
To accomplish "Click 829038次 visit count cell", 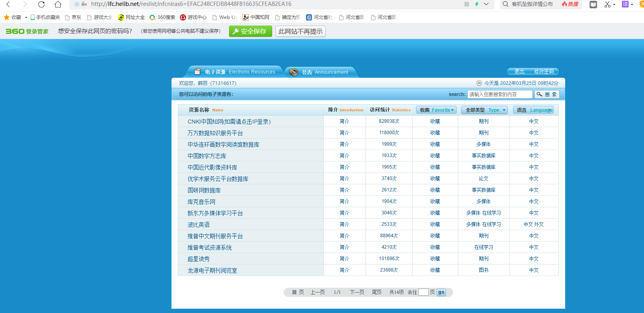I will (x=389, y=121).
